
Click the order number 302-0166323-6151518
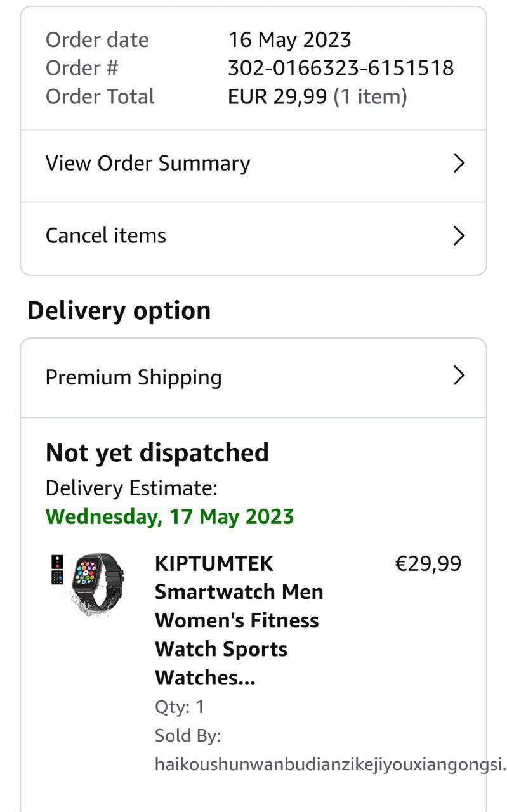point(341,68)
